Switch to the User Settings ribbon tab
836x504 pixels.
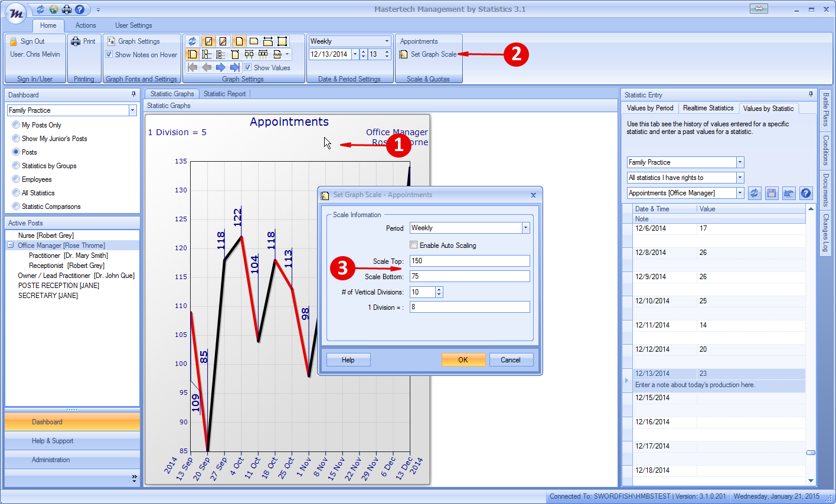pos(133,25)
